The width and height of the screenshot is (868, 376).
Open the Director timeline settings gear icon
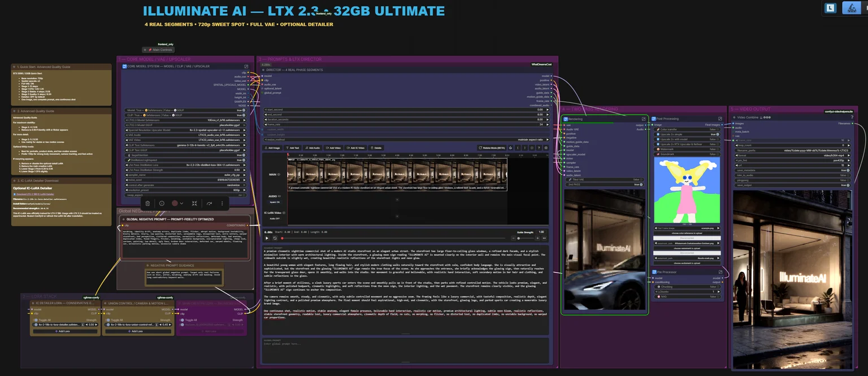546,148
